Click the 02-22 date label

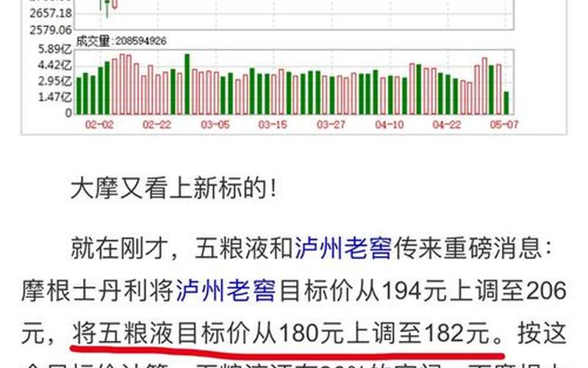click(157, 124)
